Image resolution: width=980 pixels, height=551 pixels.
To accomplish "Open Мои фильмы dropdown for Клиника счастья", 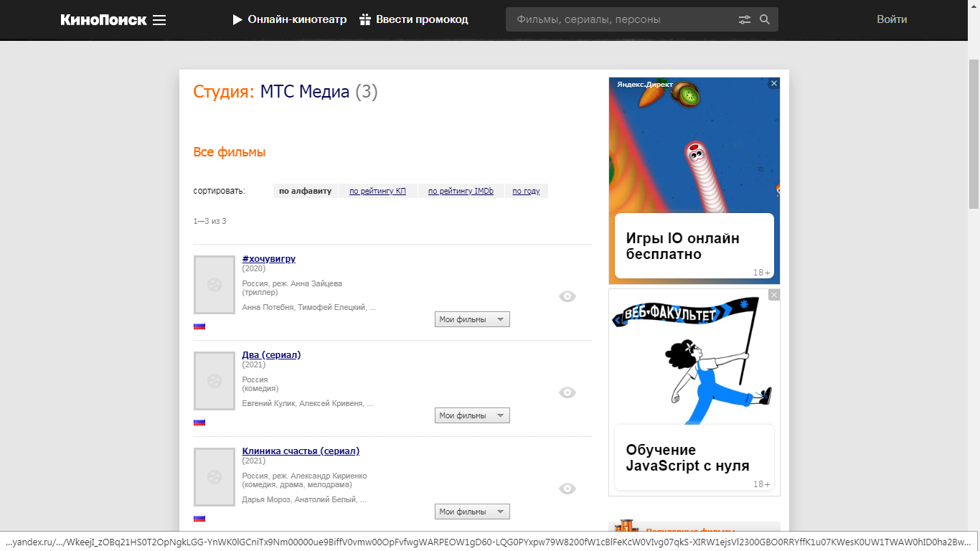I will tap(472, 512).
